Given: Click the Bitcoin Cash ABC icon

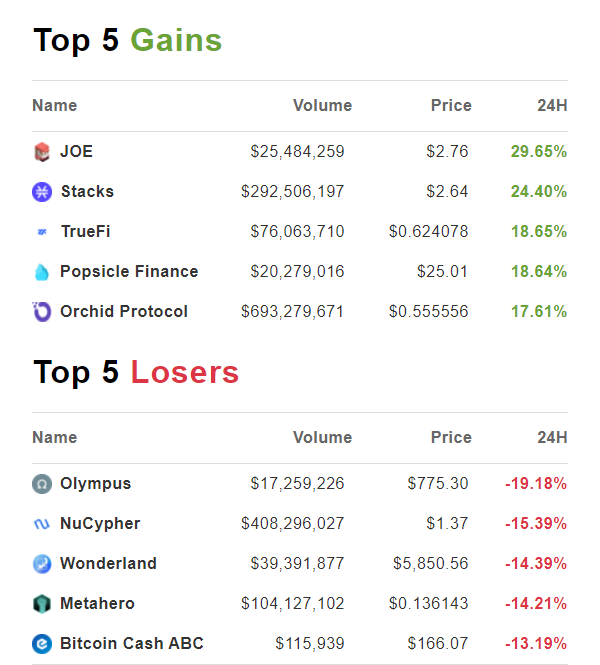Looking at the screenshot, I should tap(41, 644).
